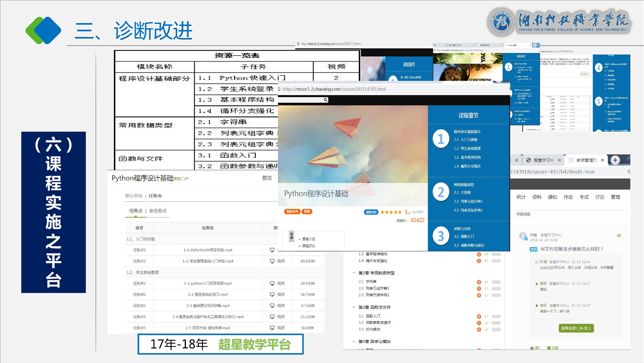
Task: Click video icon for 2-1 python入门项目回顾.mp4
Action: [x=272, y=283]
